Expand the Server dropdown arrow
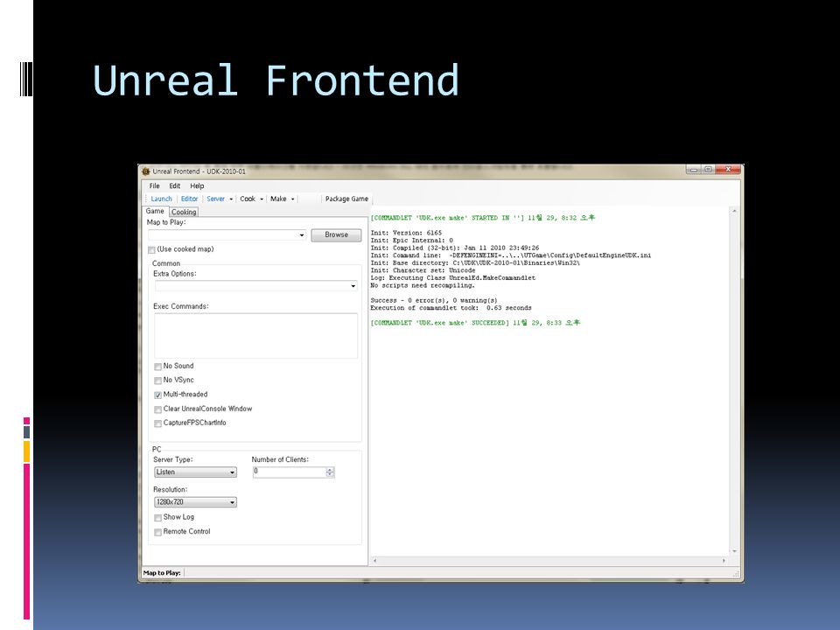The height and width of the screenshot is (630, 840). point(231,199)
